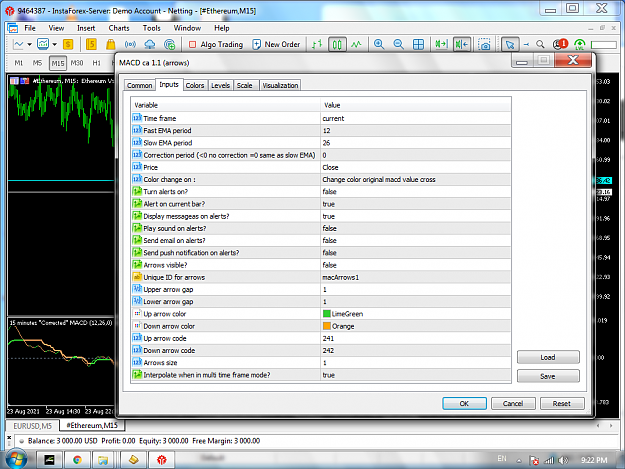Open the Charts menu
This screenshot has width=625, height=469.
(x=119, y=28)
